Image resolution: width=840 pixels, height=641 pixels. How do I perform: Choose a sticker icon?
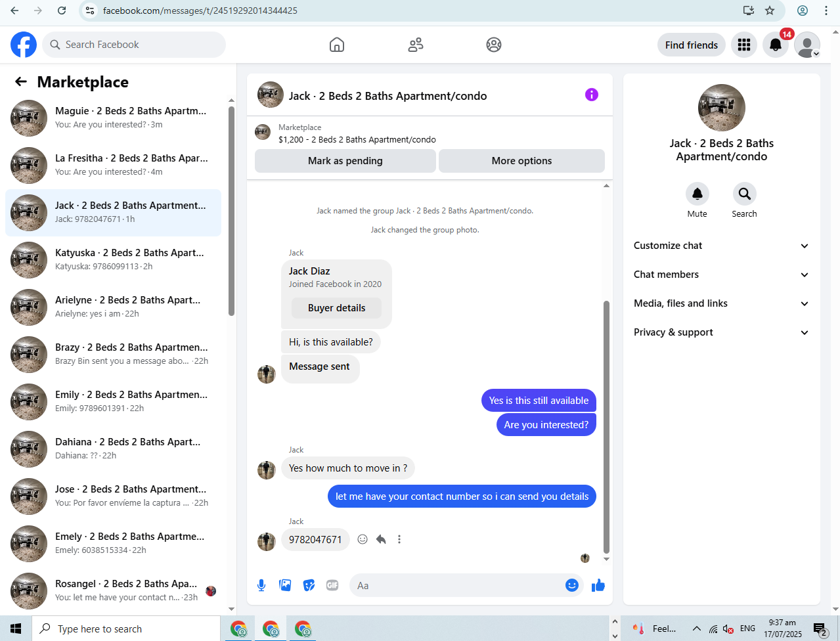(309, 585)
